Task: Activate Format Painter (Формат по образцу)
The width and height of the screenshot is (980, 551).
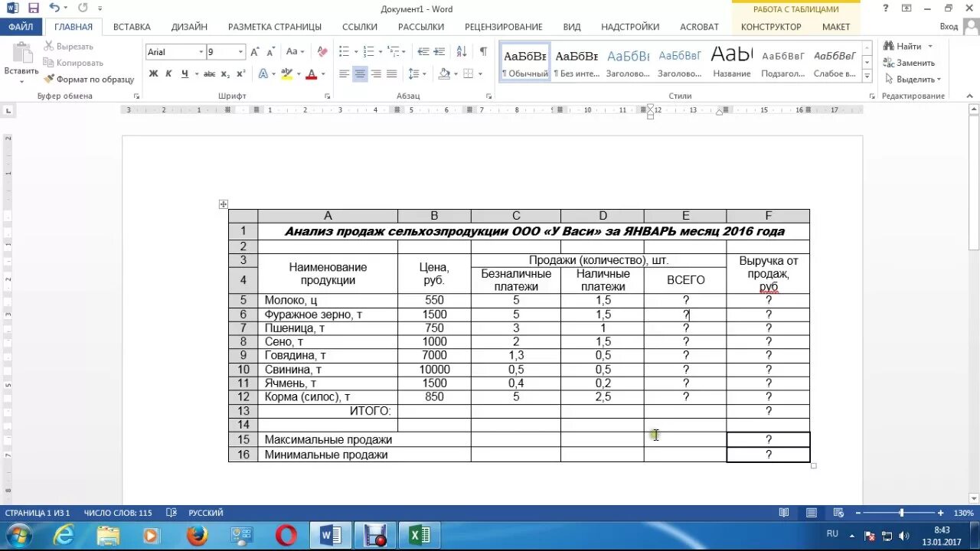Action: [x=89, y=79]
